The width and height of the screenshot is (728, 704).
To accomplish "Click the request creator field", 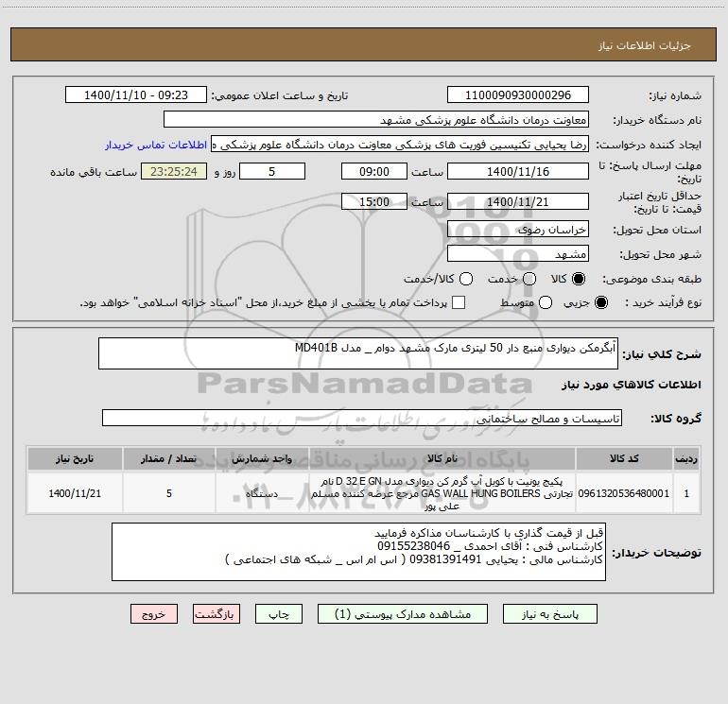I will [x=400, y=145].
